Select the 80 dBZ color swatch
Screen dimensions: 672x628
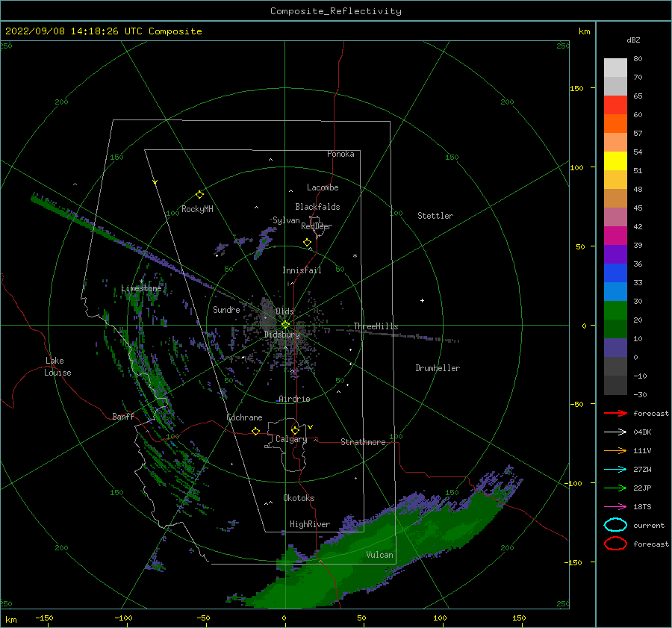pyautogui.click(x=615, y=67)
